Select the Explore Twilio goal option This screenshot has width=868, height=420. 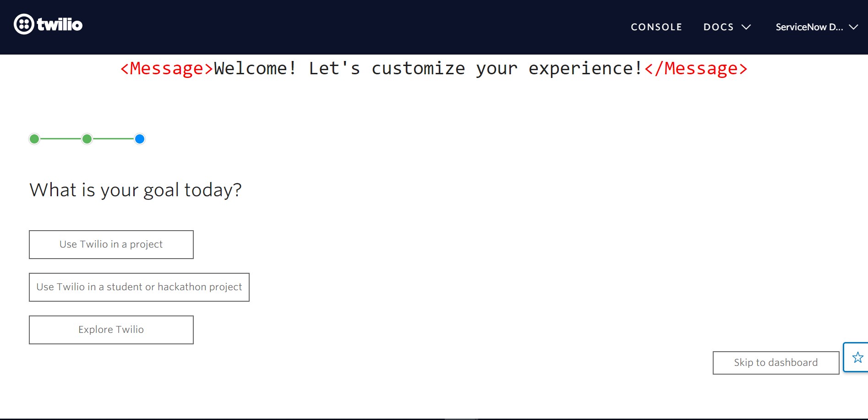pos(111,329)
